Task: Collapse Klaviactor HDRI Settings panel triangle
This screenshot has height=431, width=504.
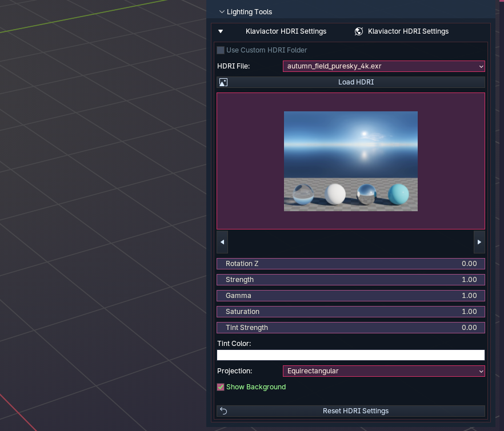Action: tap(221, 31)
